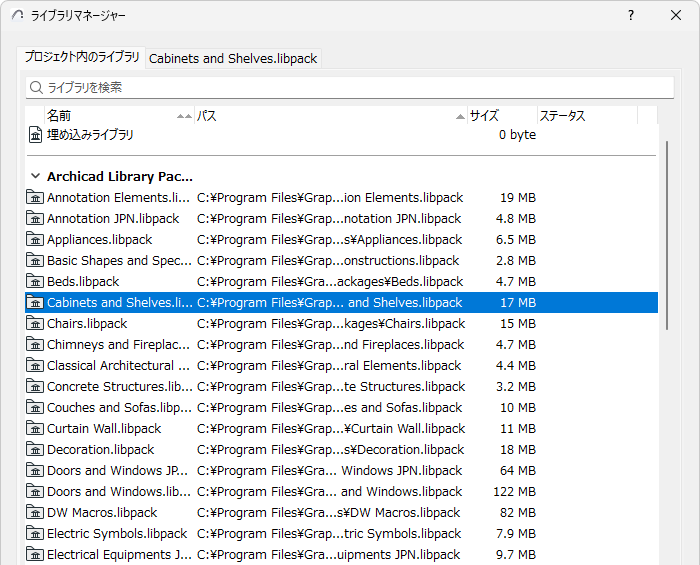Click the Appliances.libpack library icon
The height and width of the screenshot is (565, 700).
35,239
